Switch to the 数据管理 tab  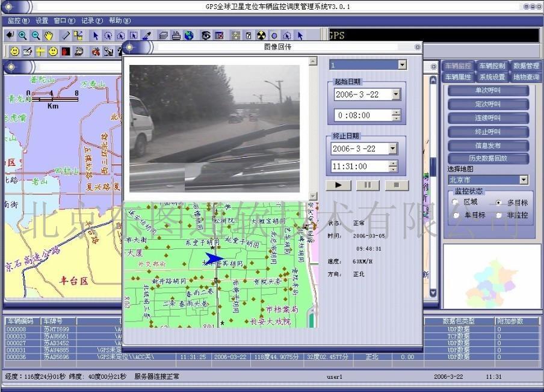525,66
